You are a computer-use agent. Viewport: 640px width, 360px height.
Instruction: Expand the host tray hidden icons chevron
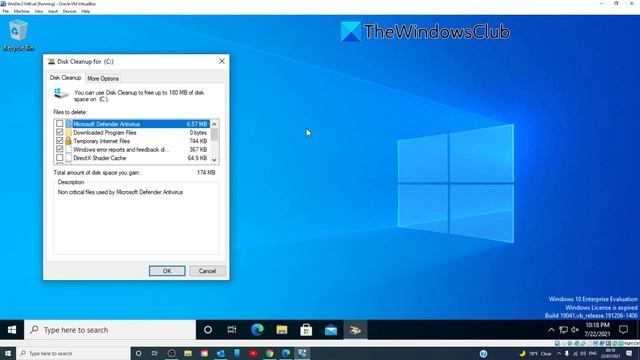coord(559,353)
